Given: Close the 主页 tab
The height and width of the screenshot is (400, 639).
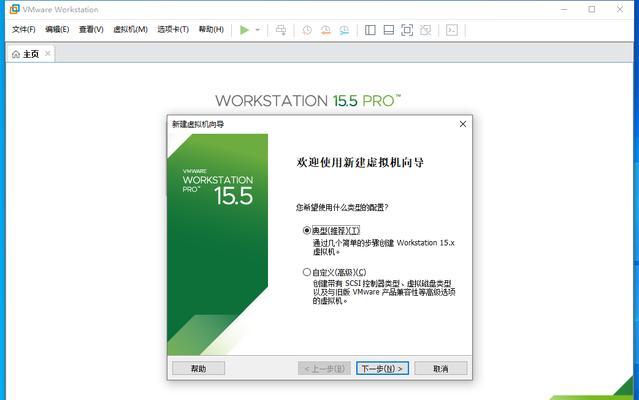Looking at the screenshot, I should (48, 53).
